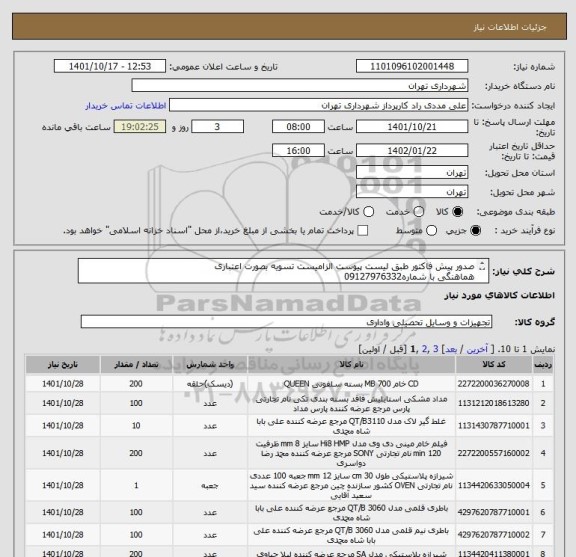576x557 pixels.
Task: Click the remaining days field showing 3
Action: point(217,127)
